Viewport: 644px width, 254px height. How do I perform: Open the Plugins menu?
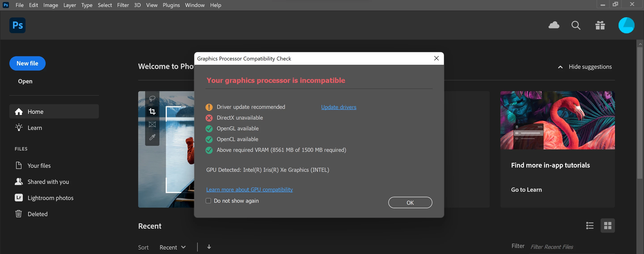pyautogui.click(x=171, y=5)
